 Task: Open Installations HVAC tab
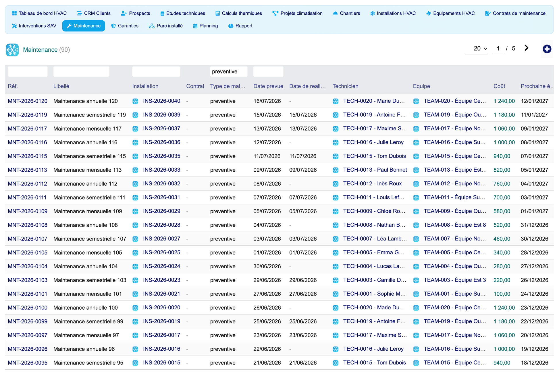[x=393, y=13]
